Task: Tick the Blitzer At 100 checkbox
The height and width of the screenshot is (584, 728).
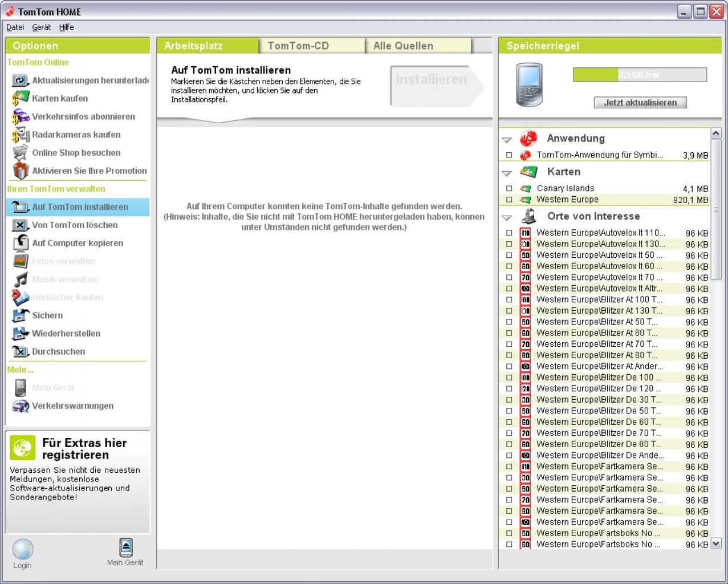Action: (509, 299)
